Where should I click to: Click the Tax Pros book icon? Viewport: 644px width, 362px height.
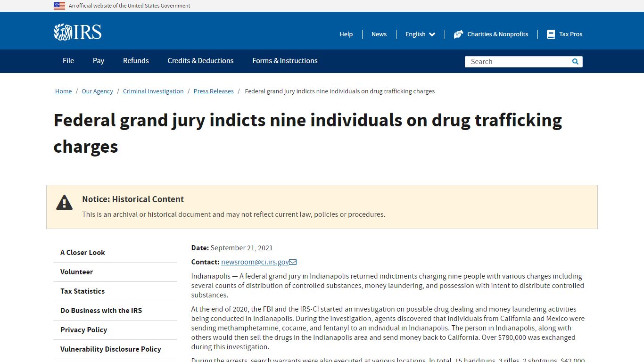point(551,34)
